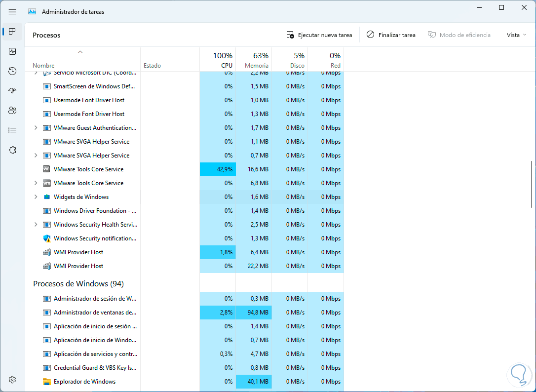The image size is (536, 392).
Task: Click the 16,6 MB memory cell
Action: pos(254,169)
